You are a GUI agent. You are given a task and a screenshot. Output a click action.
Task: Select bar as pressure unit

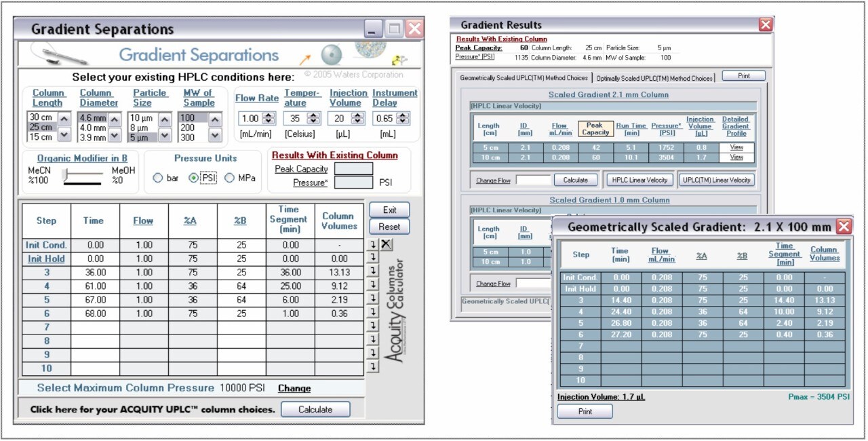158,178
